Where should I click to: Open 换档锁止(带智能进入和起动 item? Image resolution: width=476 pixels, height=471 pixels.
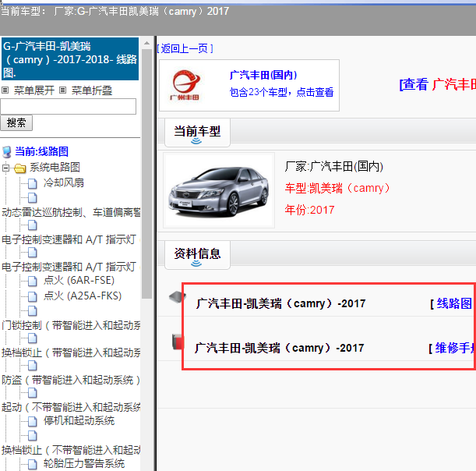coord(71,352)
